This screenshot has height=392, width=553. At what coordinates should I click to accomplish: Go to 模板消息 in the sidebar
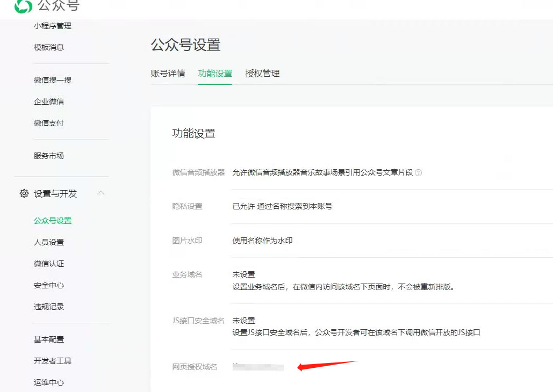49,47
